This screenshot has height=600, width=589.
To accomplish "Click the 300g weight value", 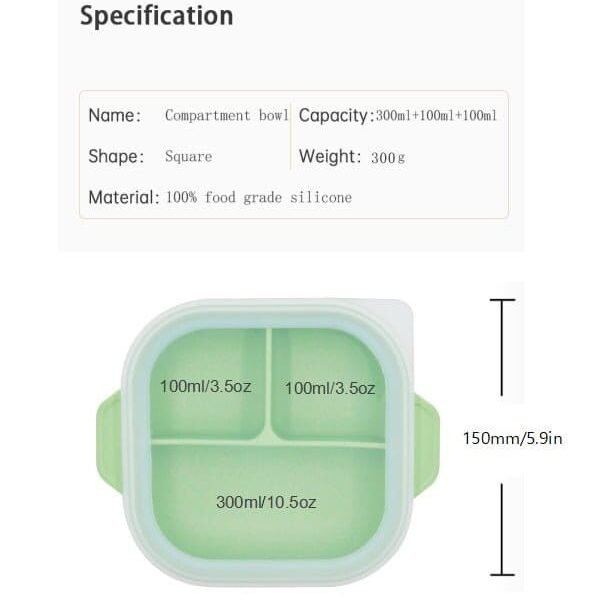I will [x=388, y=158].
